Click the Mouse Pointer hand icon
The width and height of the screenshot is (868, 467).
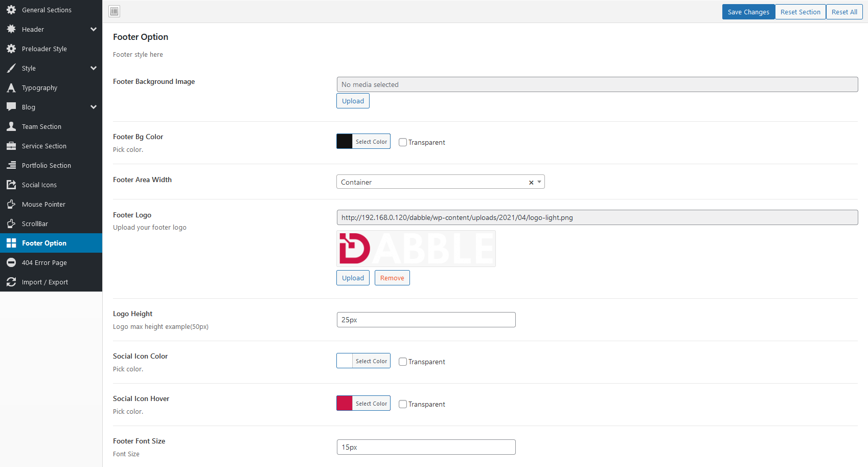pyautogui.click(x=11, y=204)
